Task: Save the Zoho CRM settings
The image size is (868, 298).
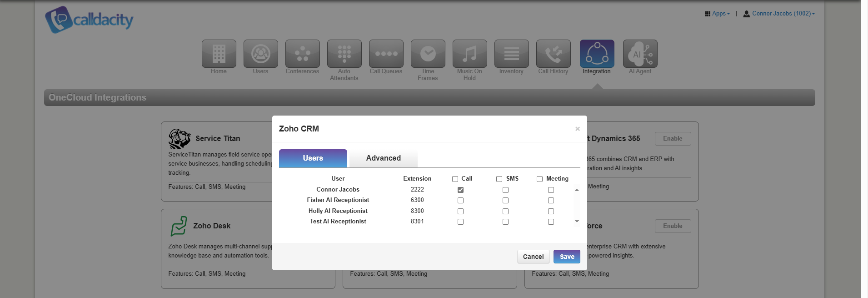Action: (x=567, y=257)
